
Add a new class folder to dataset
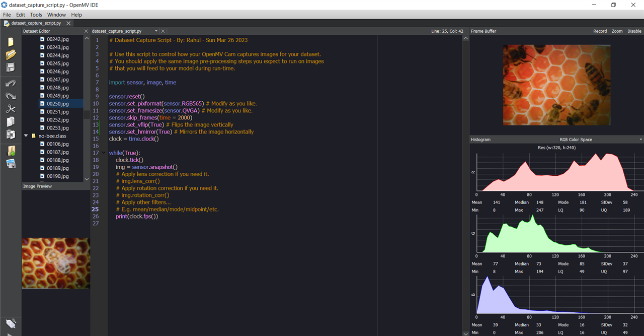point(11,151)
